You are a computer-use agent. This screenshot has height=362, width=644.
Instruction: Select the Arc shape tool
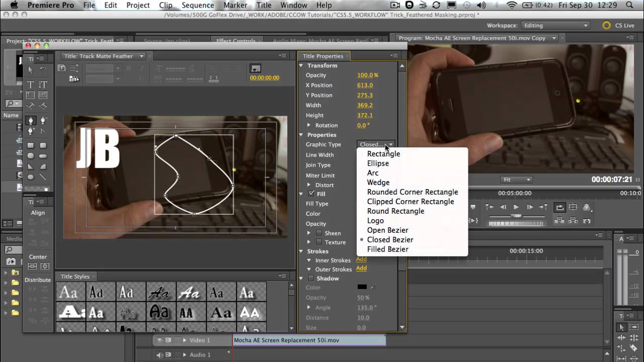(x=43, y=166)
